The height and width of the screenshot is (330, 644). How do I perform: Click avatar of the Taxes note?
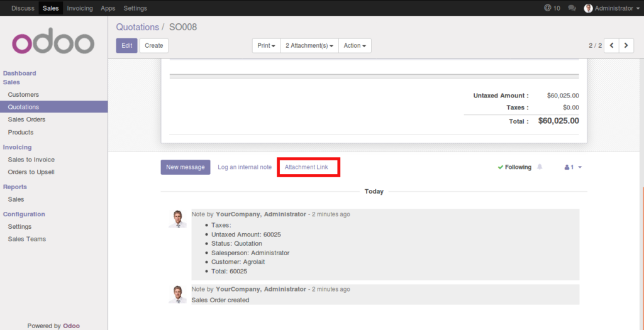coord(178,219)
